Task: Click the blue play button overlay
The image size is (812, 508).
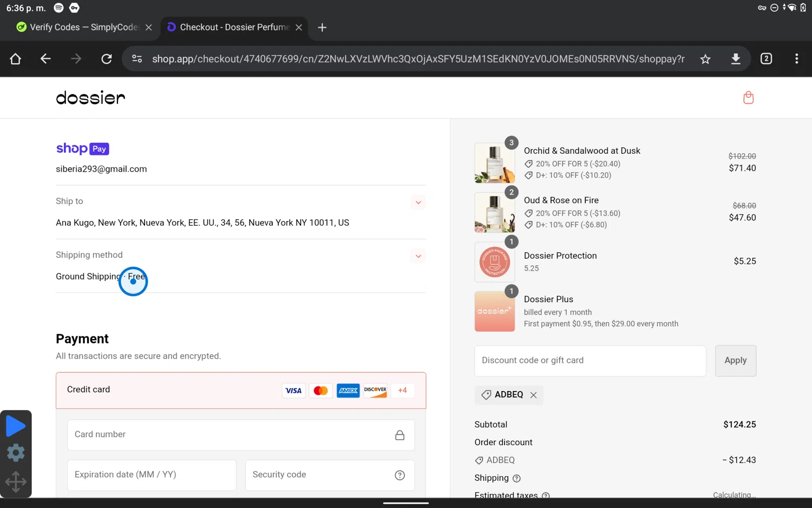Action: tap(16, 426)
